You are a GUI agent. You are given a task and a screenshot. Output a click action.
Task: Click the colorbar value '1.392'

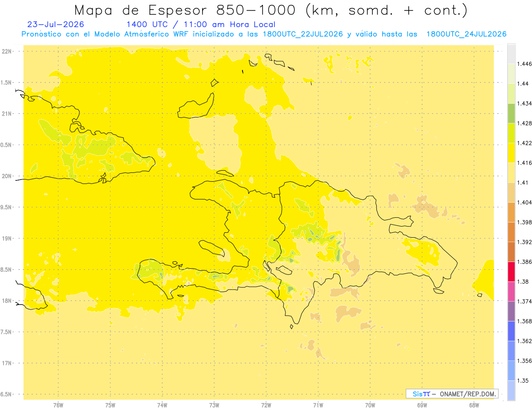click(x=524, y=242)
